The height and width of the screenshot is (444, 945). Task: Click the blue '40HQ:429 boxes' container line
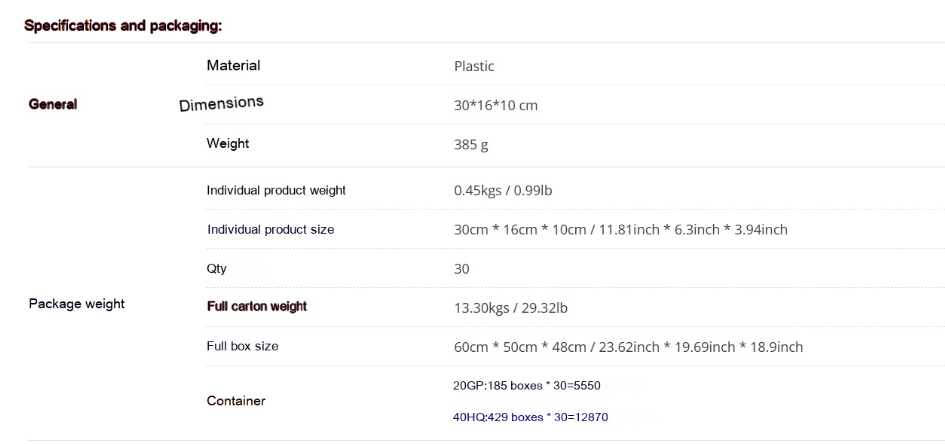pos(530,417)
